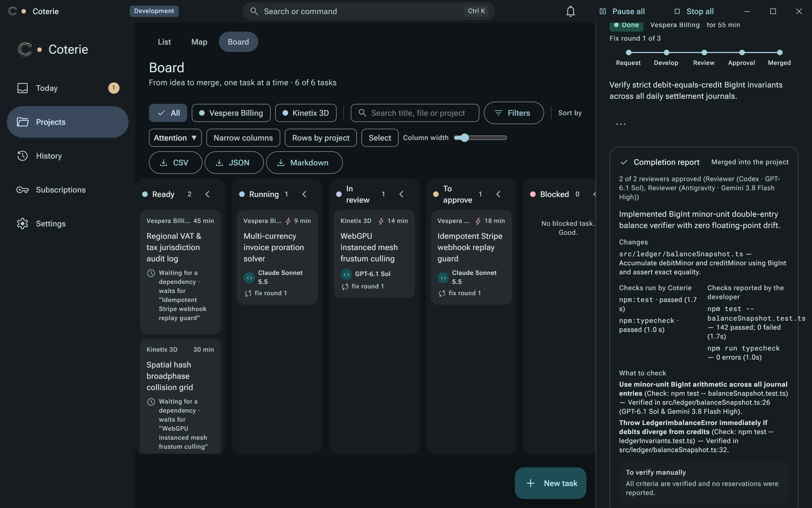Click the Markdown download icon

(281, 163)
